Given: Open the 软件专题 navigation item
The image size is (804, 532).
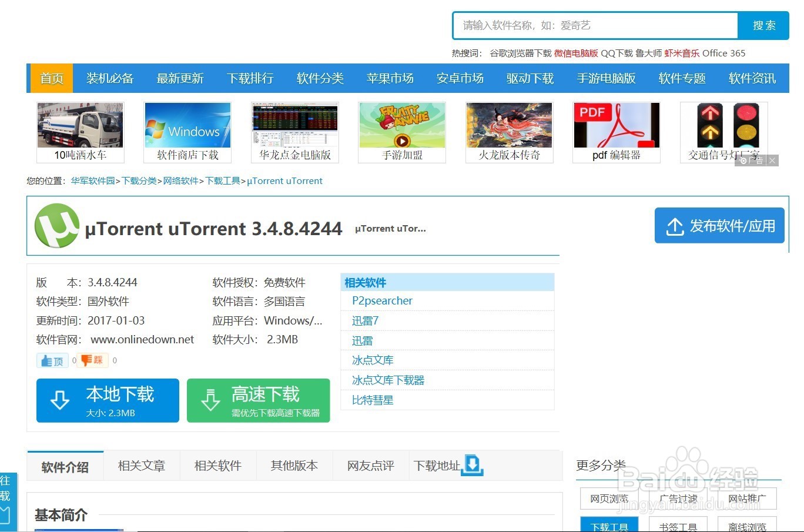Looking at the screenshot, I should pyautogui.click(x=682, y=78).
